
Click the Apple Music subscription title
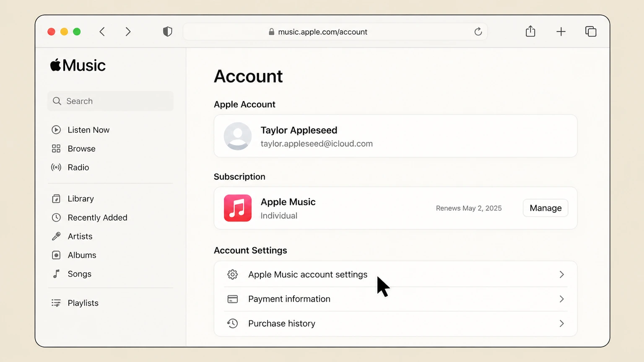point(288,202)
